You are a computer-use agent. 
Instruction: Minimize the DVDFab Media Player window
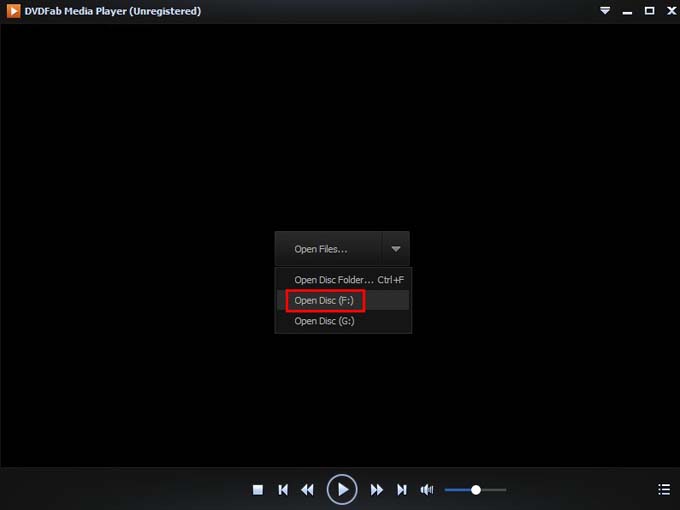(x=627, y=11)
